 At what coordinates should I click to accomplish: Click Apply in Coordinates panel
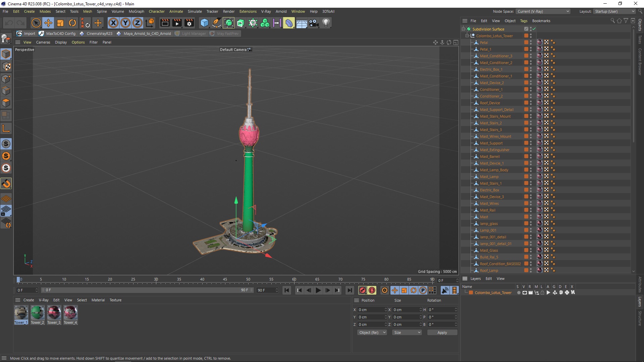pyautogui.click(x=442, y=333)
